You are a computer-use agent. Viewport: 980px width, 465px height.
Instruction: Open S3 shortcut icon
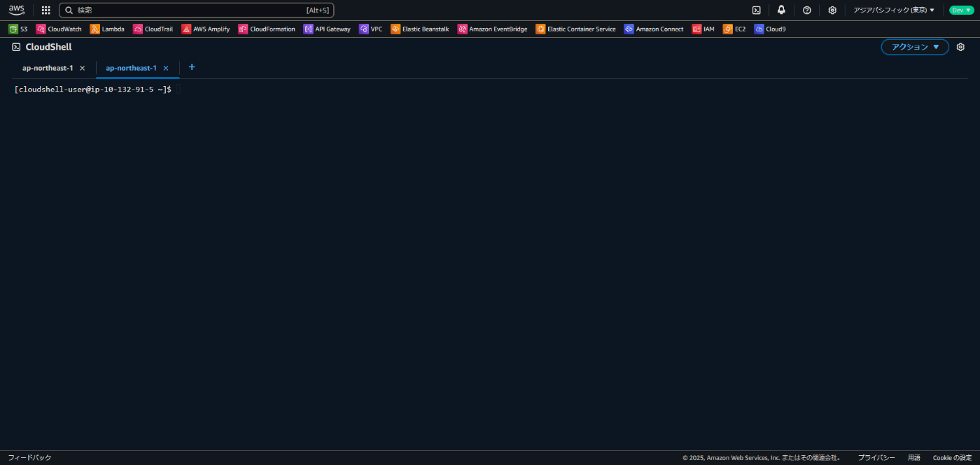click(x=13, y=29)
